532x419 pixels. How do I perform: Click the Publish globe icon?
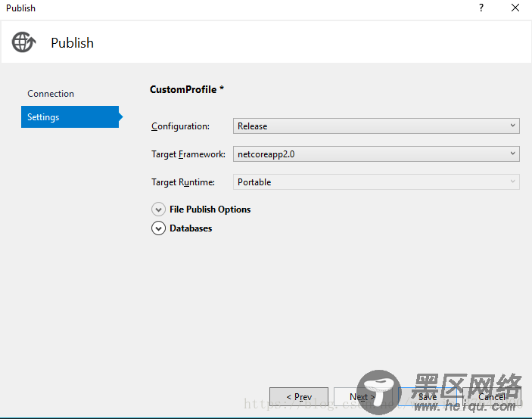coord(23,42)
